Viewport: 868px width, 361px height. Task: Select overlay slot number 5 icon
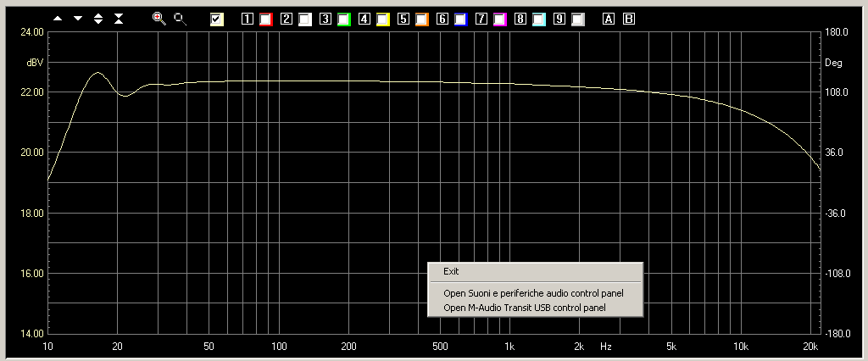403,19
